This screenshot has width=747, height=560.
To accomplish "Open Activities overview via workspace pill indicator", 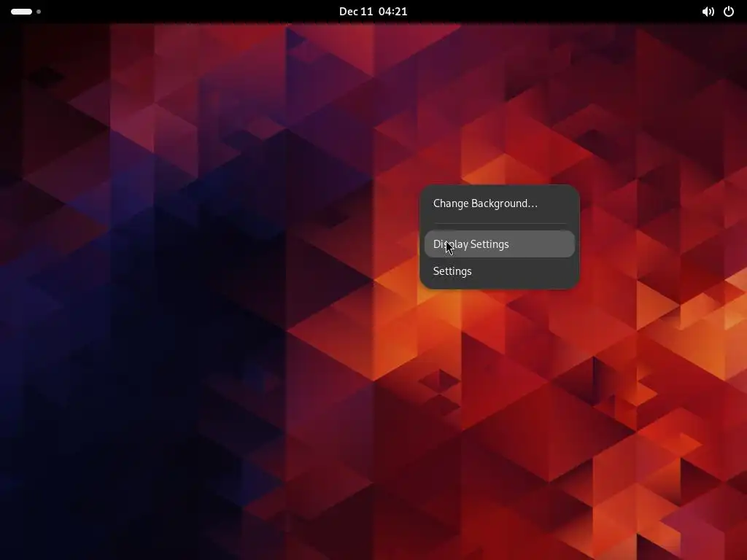I will tap(26, 12).
